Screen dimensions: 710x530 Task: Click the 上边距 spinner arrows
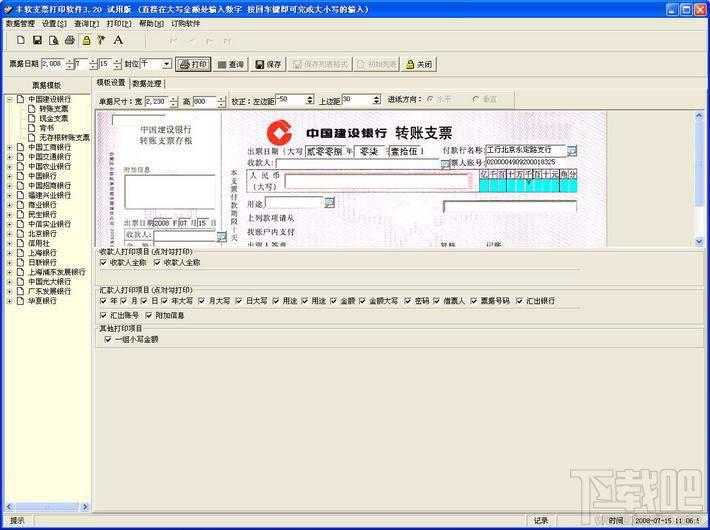(377, 100)
